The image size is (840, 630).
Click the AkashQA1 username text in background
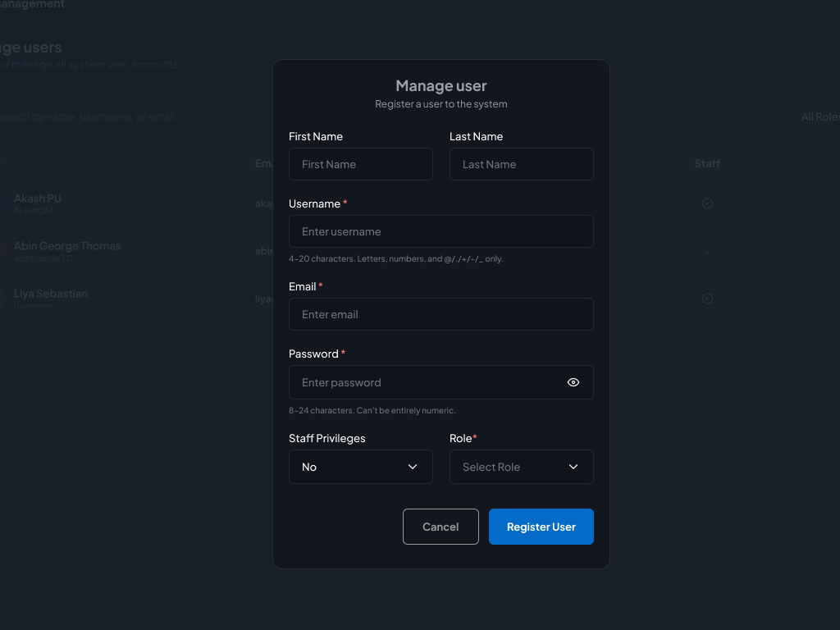tap(33, 211)
